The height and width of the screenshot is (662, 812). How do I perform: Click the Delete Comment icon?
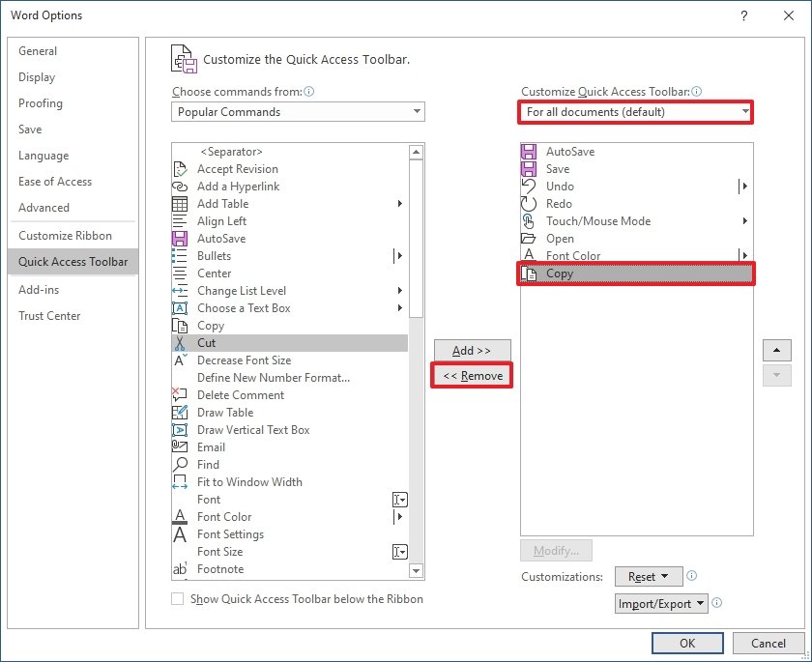point(179,394)
